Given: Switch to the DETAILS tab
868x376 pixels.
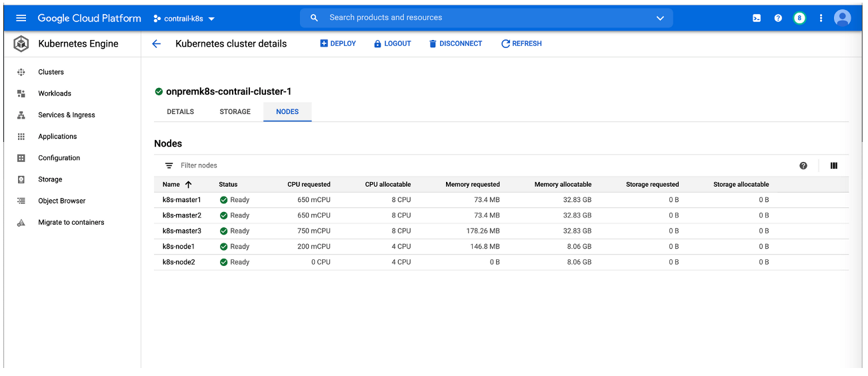Looking at the screenshot, I should (x=180, y=112).
